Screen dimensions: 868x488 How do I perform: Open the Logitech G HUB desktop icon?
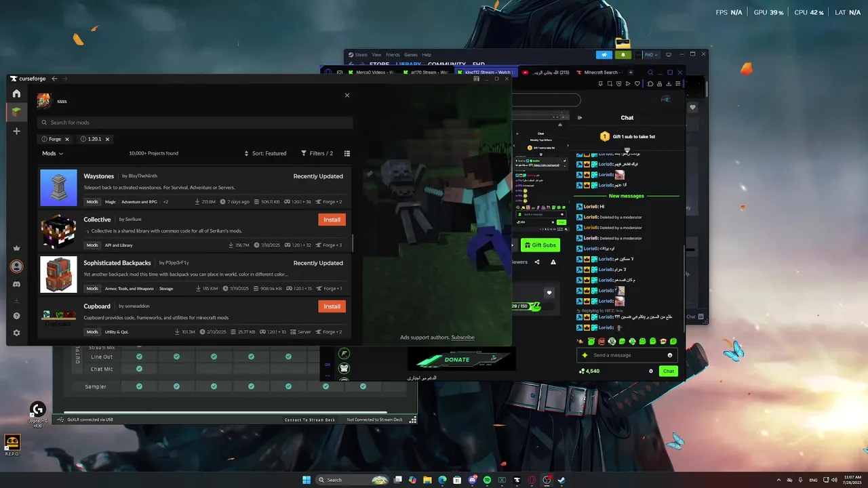tap(38, 413)
